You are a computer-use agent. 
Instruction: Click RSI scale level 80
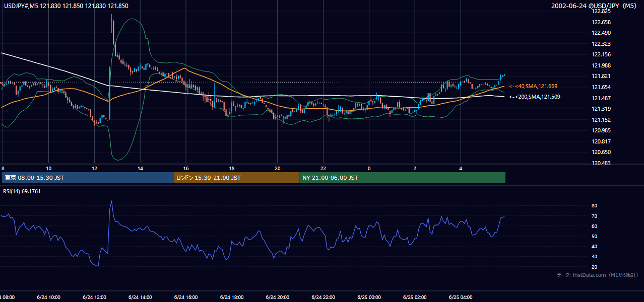pyautogui.click(x=594, y=206)
